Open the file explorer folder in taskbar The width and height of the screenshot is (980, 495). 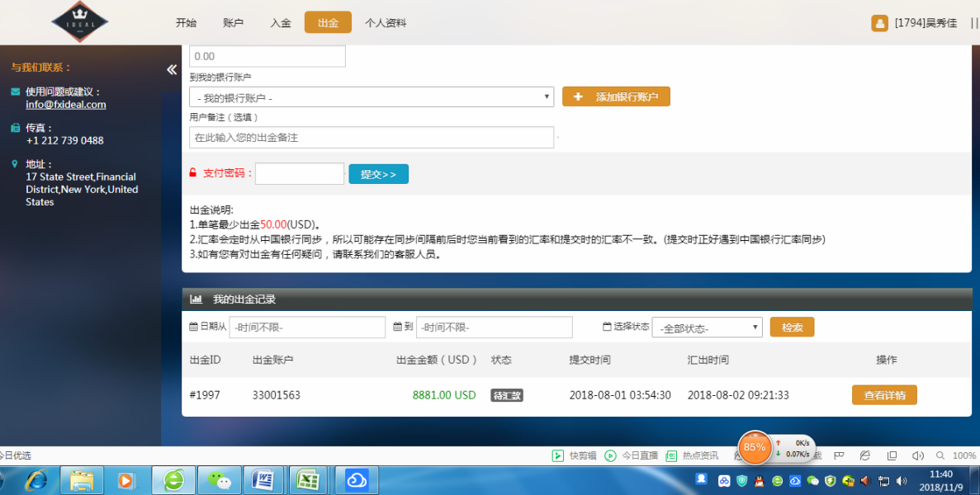[82, 479]
